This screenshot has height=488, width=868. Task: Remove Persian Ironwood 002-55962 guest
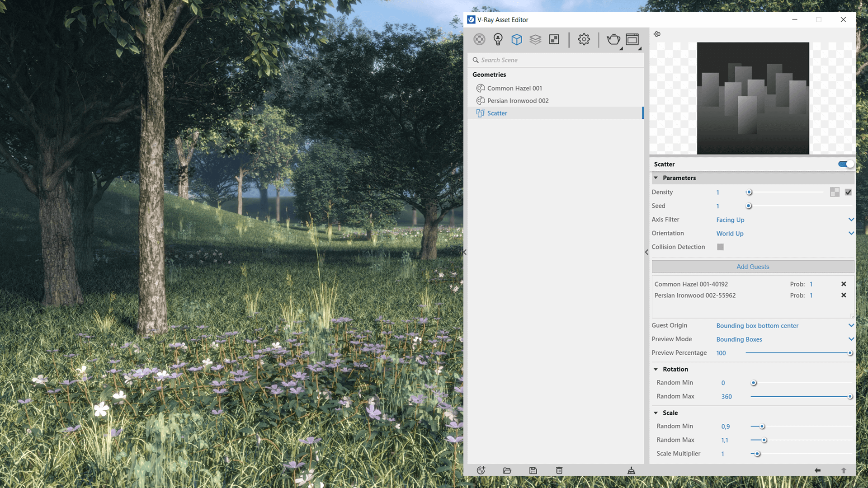click(844, 295)
